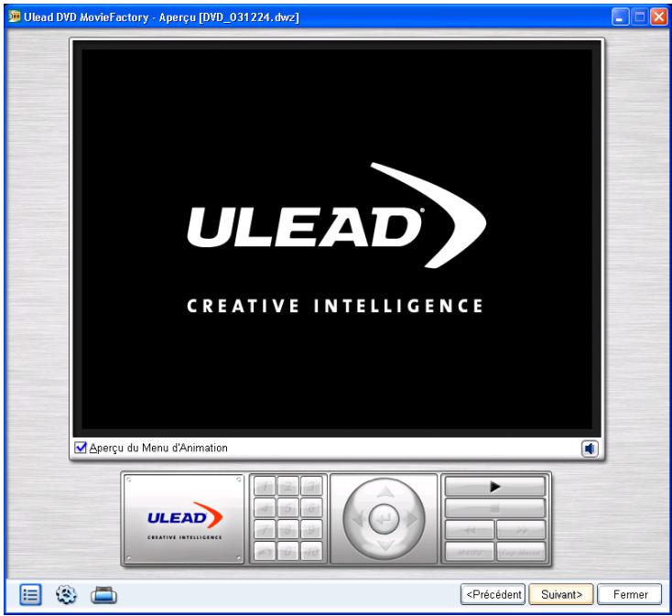Start playback with the play button

point(495,487)
